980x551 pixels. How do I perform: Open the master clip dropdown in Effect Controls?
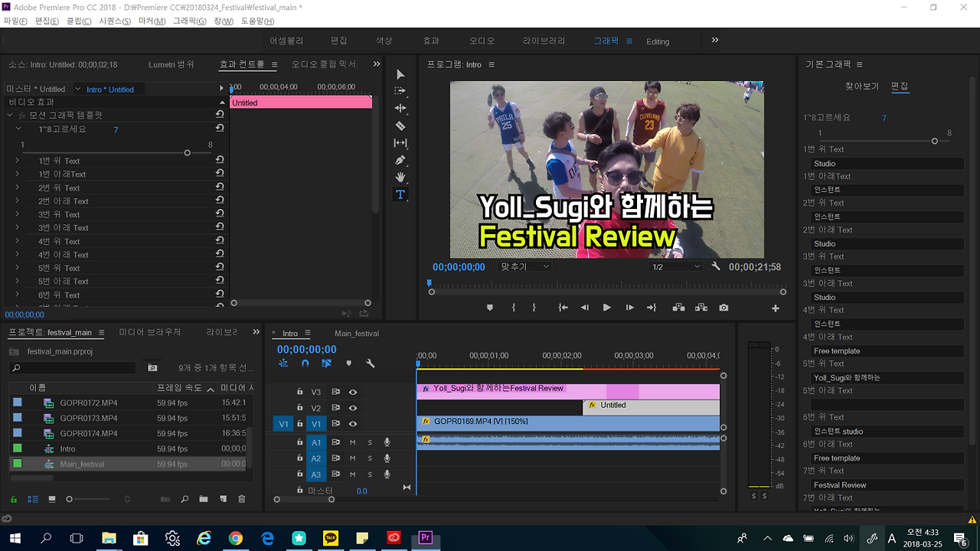coord(77,89)
